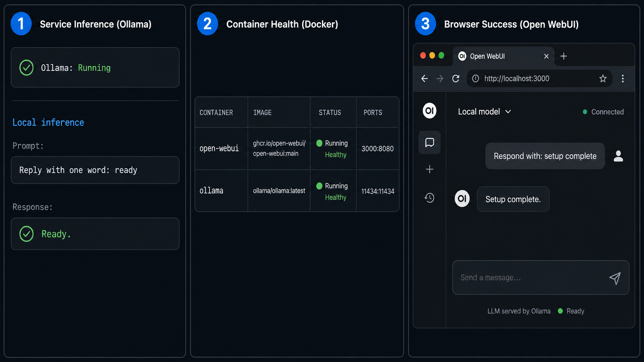Click the site info icon in address bar
Screen dimensions: 644x362
476,78
